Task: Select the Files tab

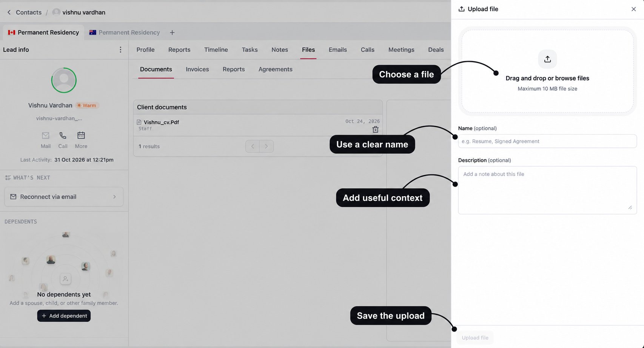Action: (x=308, y=50)
